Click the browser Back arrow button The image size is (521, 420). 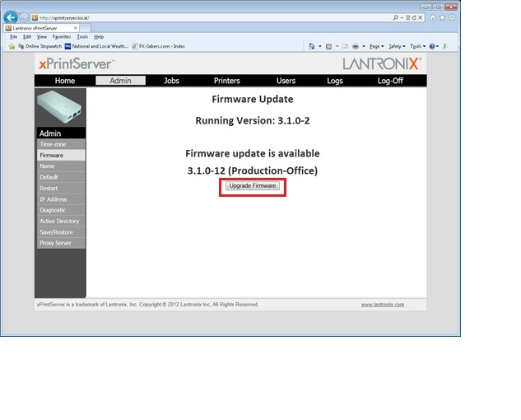12,17
